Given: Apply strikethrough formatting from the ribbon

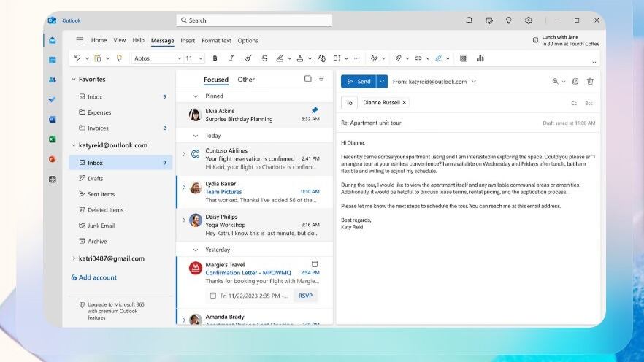Looking at the screenshot, I should click(264, 58).
